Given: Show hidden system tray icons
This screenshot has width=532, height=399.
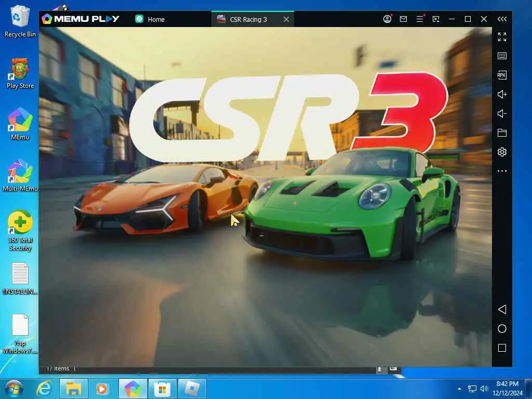Looking at the screenshot, I should (x=459, y=389).
